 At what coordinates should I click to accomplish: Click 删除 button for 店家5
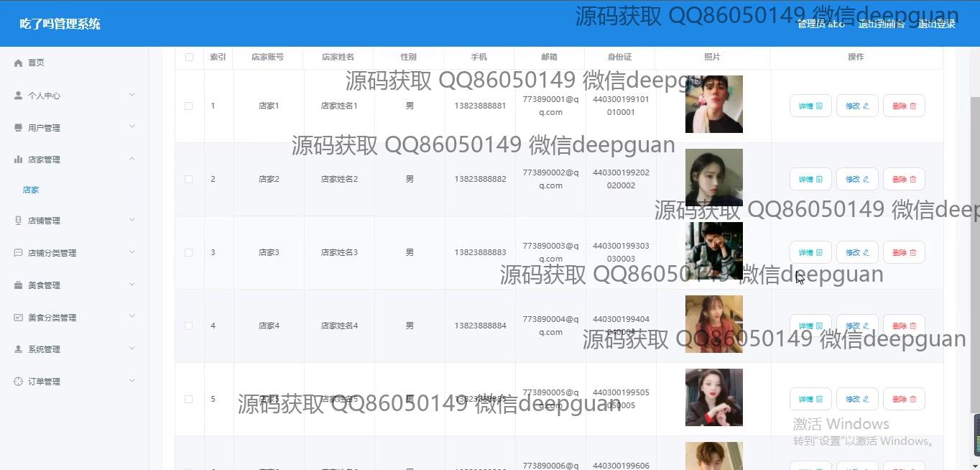[x=904, y=399]
